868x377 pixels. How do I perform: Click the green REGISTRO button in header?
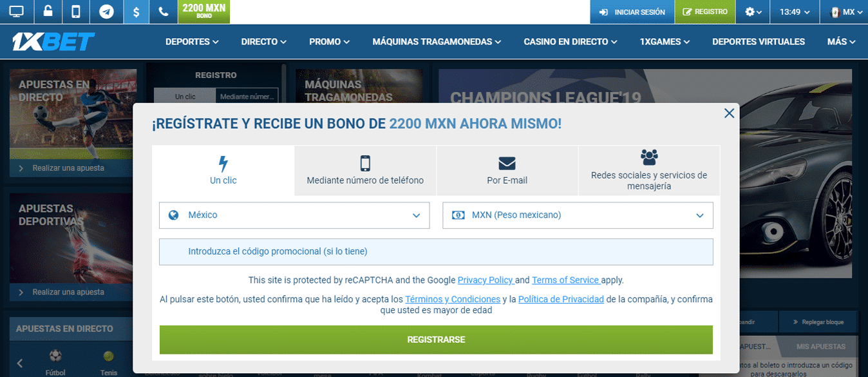pyautogui.click(x=705, y=12)
